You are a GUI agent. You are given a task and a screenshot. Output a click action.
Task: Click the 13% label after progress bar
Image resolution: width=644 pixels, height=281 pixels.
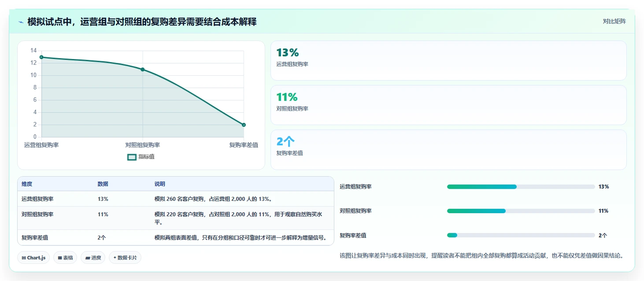[x=604, y=187]
